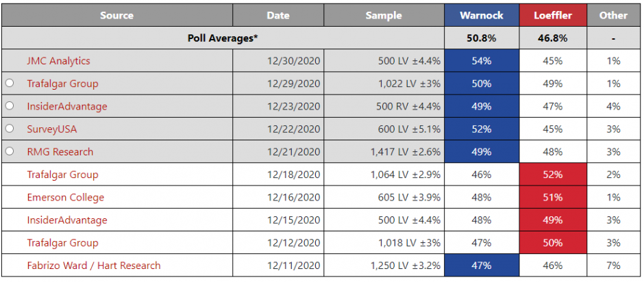Open the JMC Analytics poll link
Viewport: 644px width, 282px height.
click(x=58, y=61)
